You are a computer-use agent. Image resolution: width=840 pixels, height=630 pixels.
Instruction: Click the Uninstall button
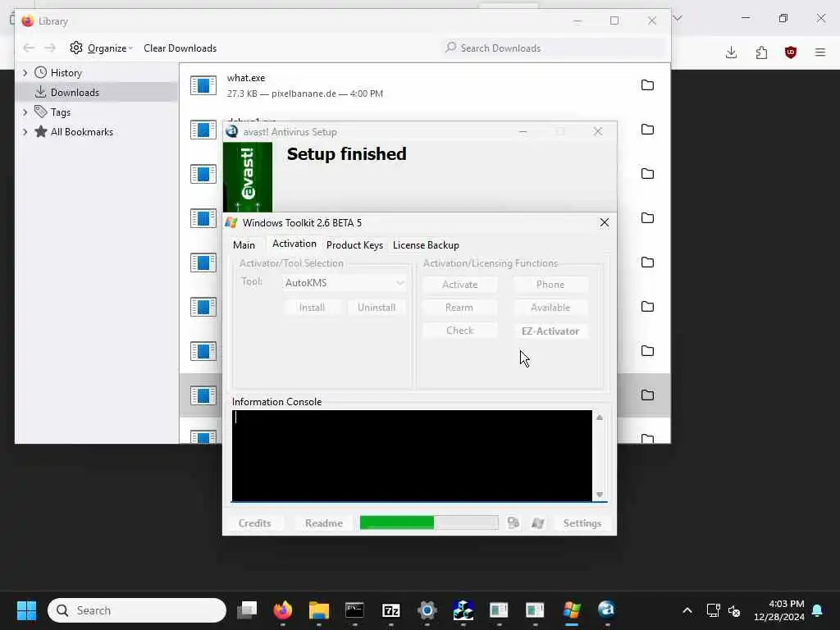pyautogui.click(x=377, y=308)
